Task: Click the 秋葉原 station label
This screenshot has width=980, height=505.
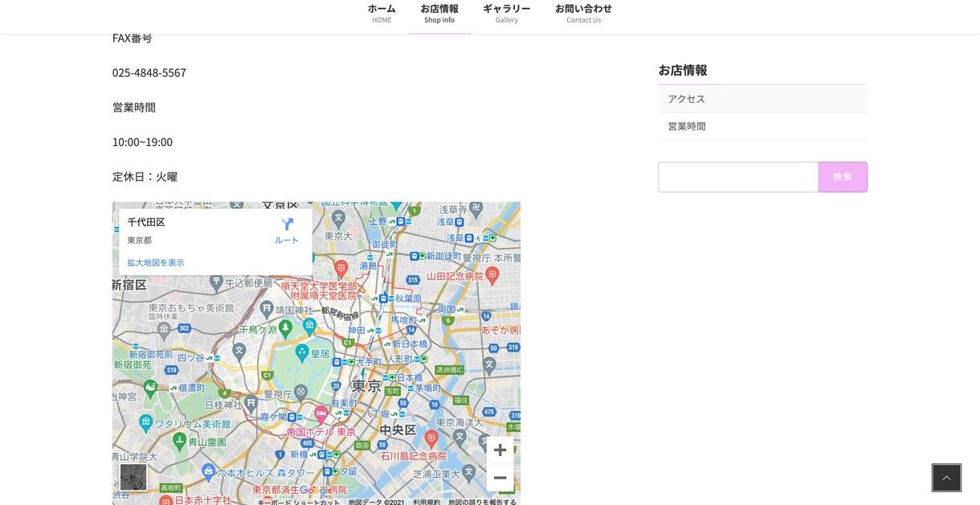Action: click(x=408, y=298)
